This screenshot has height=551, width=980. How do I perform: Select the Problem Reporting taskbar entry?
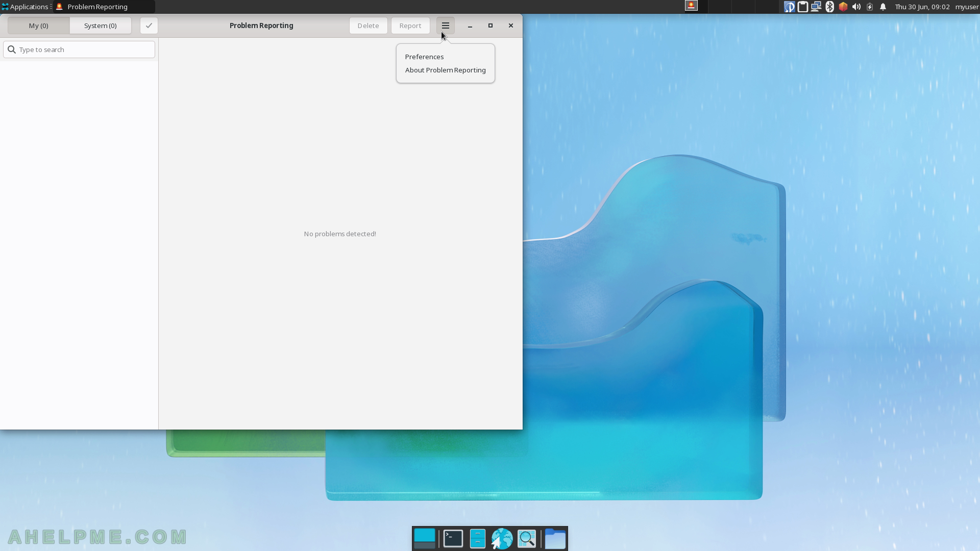pos(104,7)
